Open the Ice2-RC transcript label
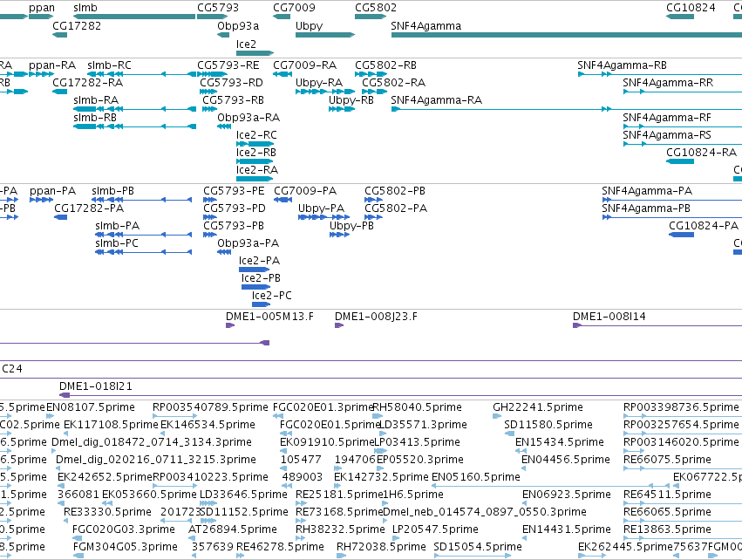Image resolution: width=742 pixels, height=560 pixels. tap(256, 135)
